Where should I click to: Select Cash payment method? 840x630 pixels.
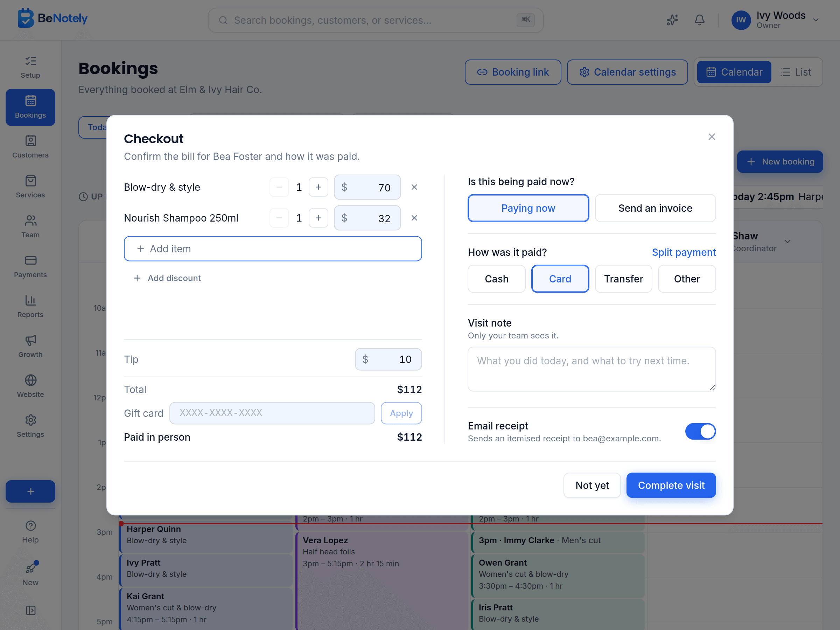coord(496,279)
